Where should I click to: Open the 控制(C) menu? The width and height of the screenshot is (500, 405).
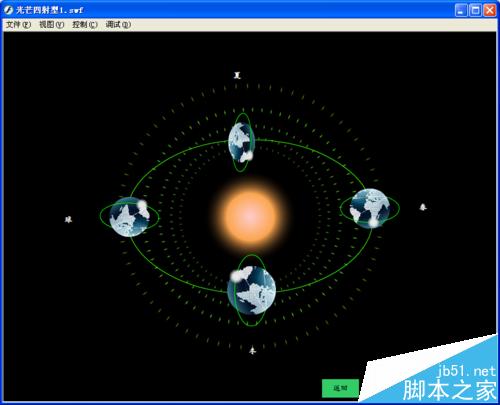click(x=85, y=25)
